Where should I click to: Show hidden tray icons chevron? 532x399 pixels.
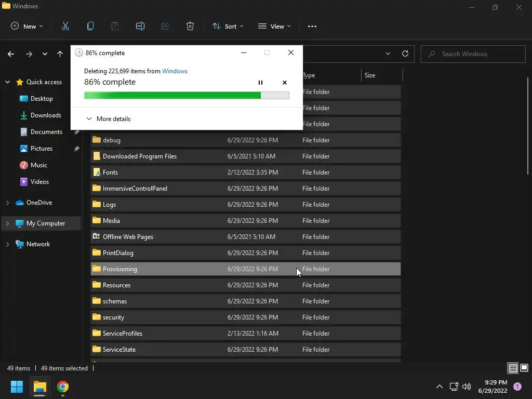coord(440,387)
